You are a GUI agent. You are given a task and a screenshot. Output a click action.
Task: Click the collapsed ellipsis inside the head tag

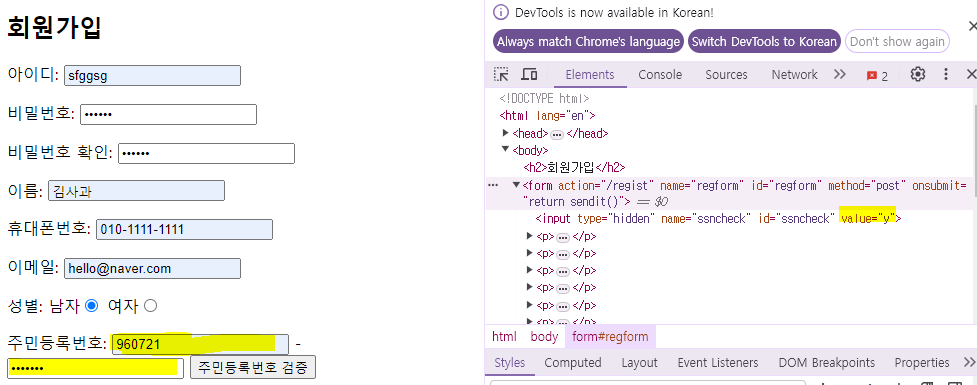tap(557, 134)
